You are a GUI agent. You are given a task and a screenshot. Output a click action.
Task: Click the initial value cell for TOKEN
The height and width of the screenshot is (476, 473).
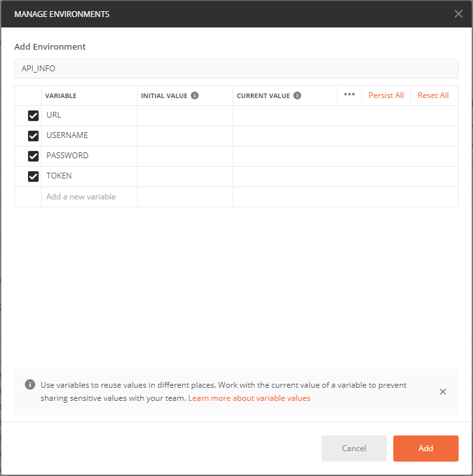click(185, 177)
